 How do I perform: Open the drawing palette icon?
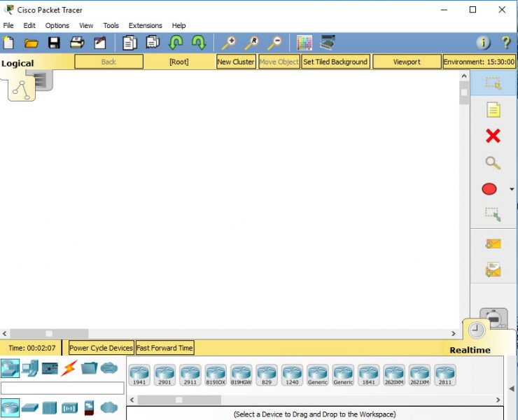pos(304,43)
